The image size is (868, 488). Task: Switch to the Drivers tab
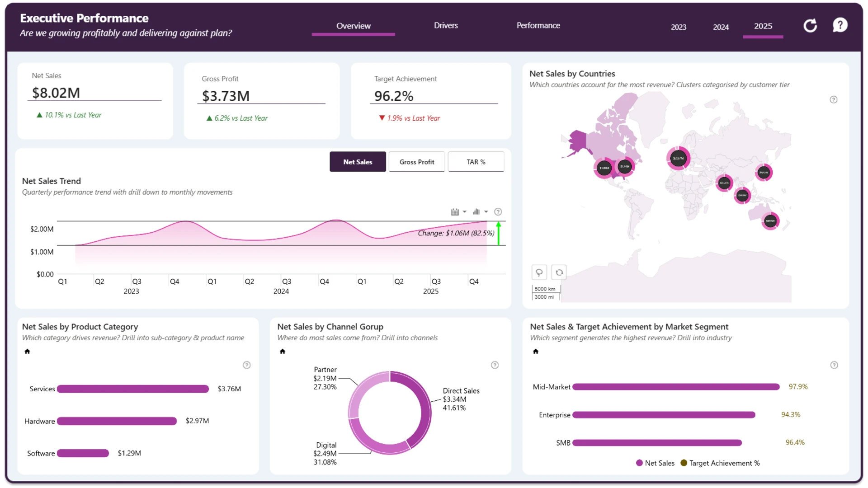(x=446, y=26)
